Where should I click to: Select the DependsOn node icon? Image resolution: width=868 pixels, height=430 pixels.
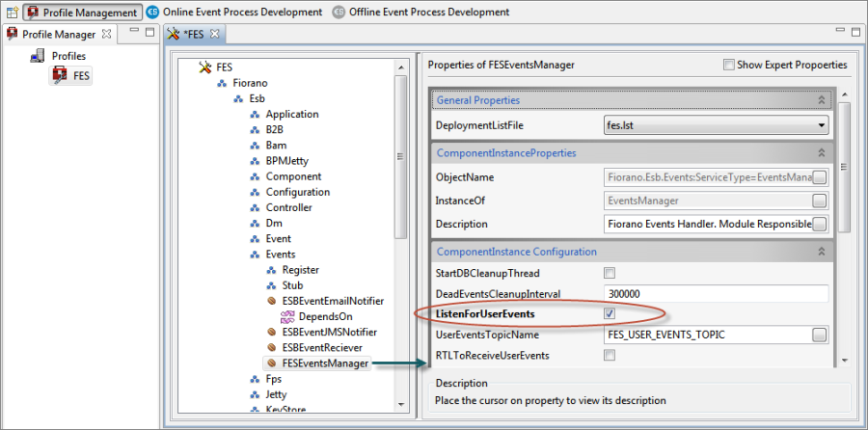[x=287, y=317]
